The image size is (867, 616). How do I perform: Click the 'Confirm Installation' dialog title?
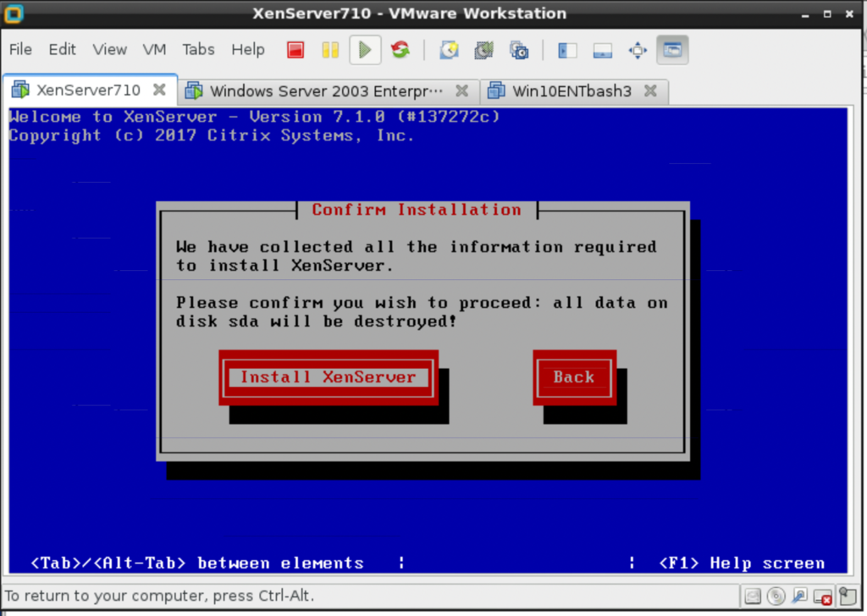(x=417, y=210)
